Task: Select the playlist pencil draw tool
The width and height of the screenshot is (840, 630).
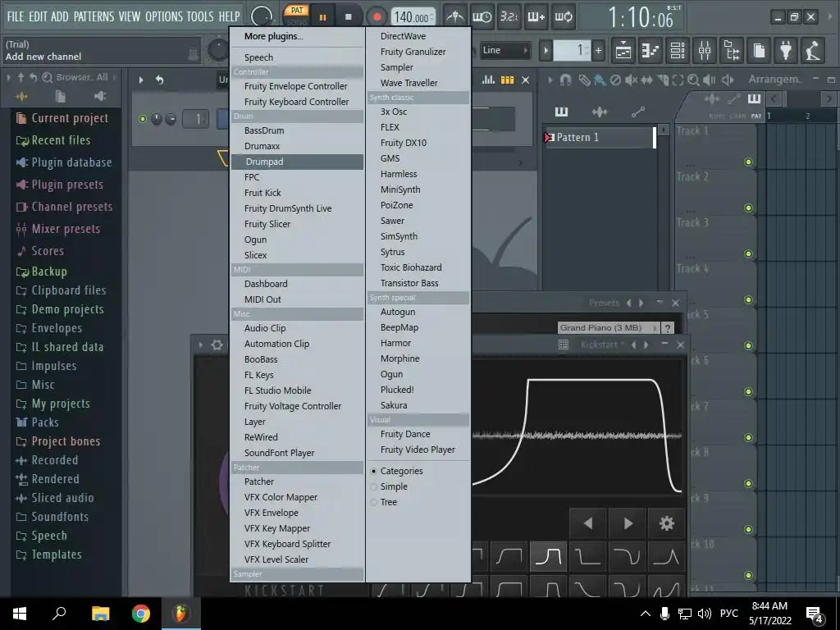Action: pos(584,80)
